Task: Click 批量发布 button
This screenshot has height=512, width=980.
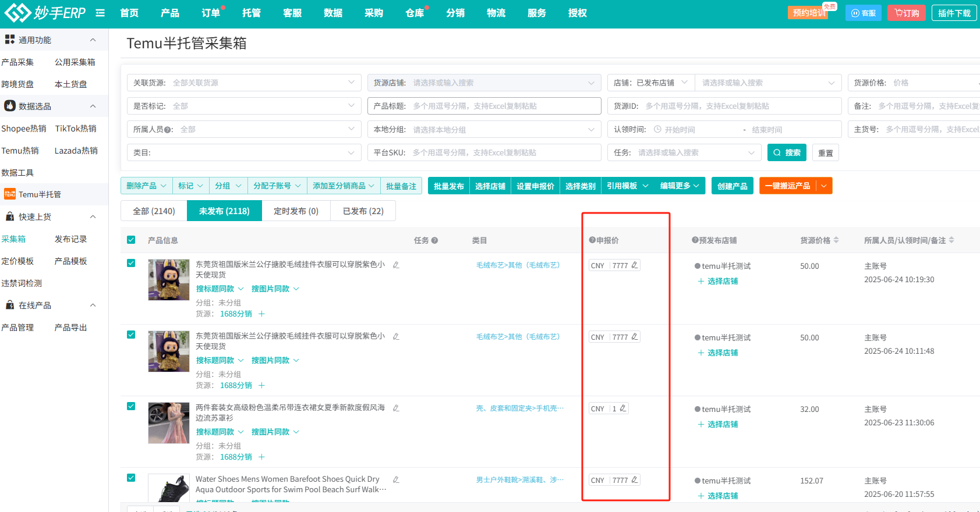Action: click(x=449, y=186)
